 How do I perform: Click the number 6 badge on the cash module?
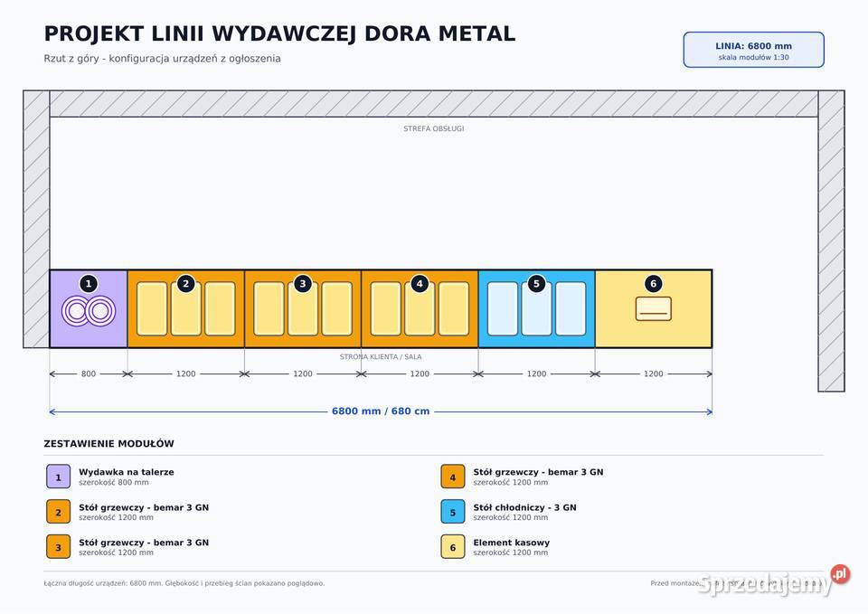point(653,284)
